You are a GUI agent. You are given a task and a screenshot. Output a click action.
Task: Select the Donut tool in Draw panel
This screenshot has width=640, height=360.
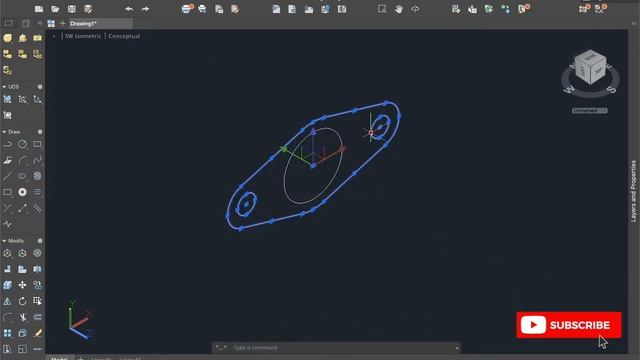point(22,192)
